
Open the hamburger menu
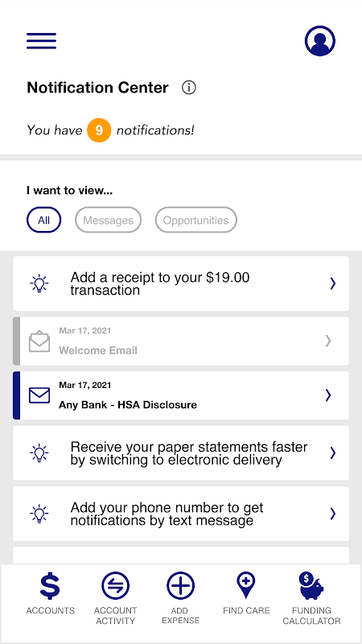(42, 41)
